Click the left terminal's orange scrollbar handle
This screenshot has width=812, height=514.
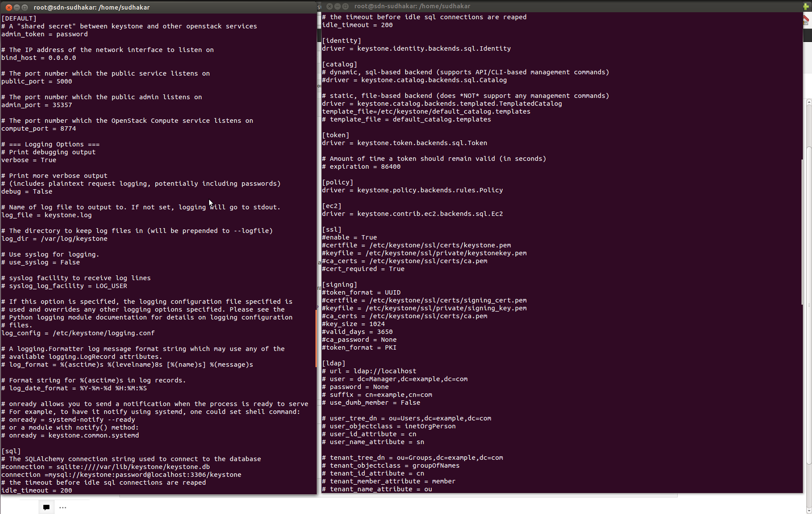316,338
